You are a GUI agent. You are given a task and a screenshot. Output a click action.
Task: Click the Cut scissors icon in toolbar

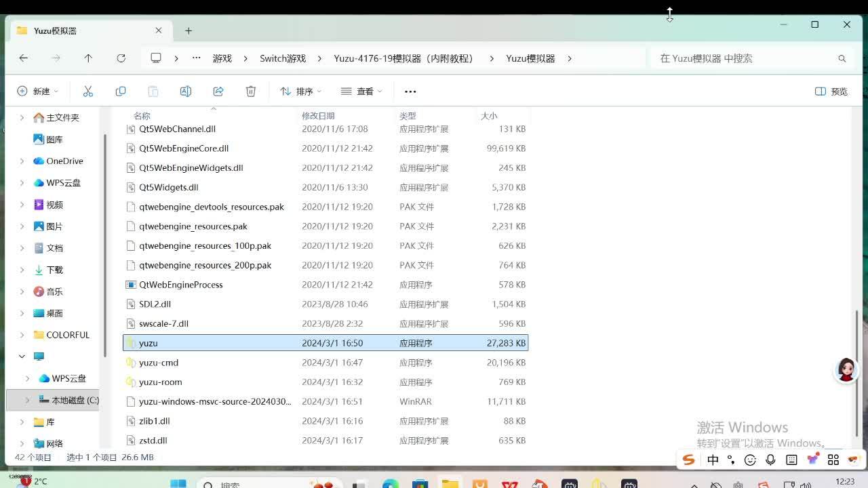87,91
